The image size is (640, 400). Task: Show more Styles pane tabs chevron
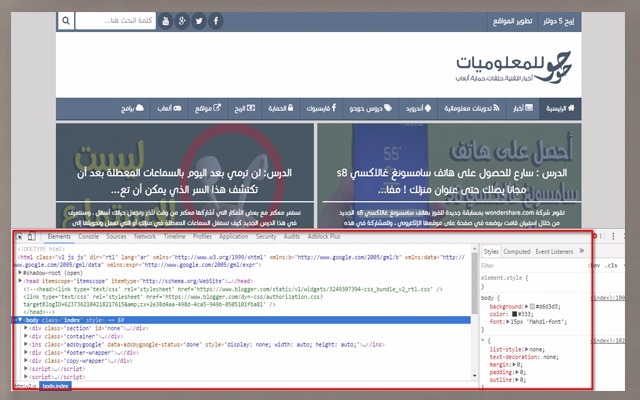pyautogui.click(x=584, y=252)
